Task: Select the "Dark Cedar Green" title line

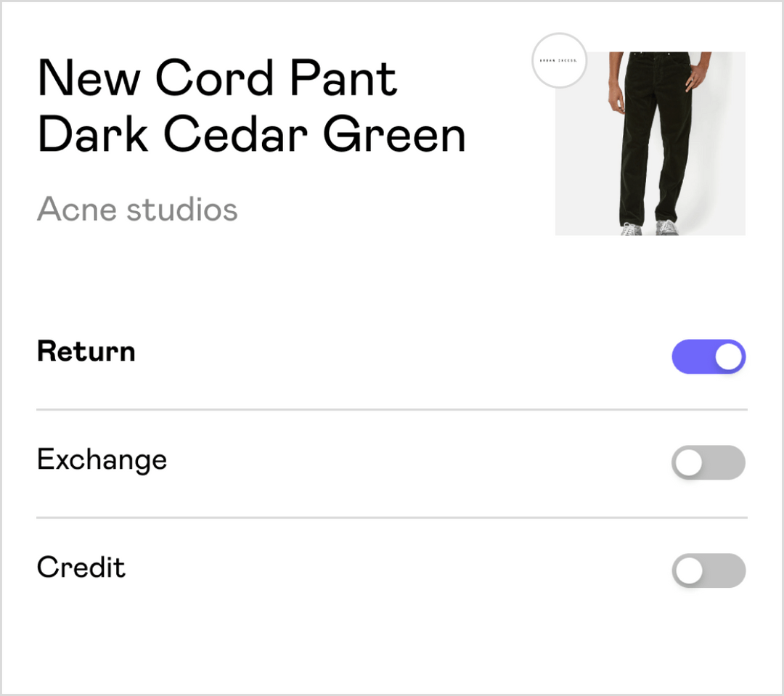Action: click(251, 136)
